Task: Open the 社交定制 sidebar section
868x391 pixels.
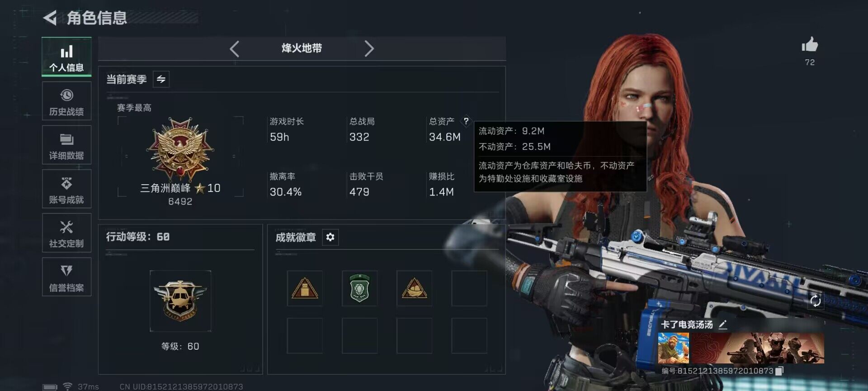Action: [66, 233]
